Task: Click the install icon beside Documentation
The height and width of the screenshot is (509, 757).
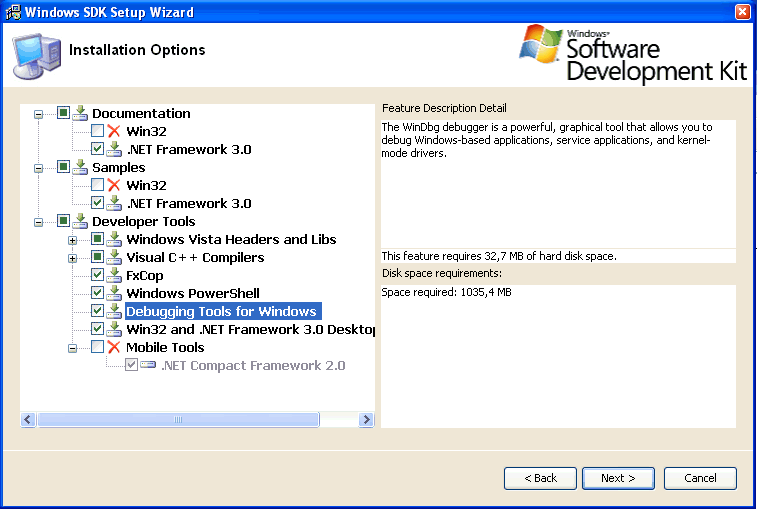Action: [x=80, y=113]
